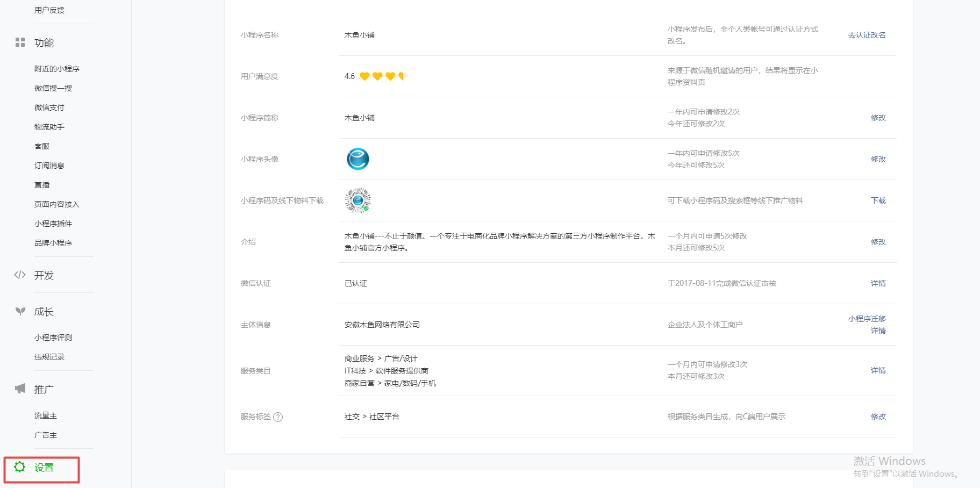Select the 推广 section heading
This screenshot has height=488, width=980.
tap(44, 389)
